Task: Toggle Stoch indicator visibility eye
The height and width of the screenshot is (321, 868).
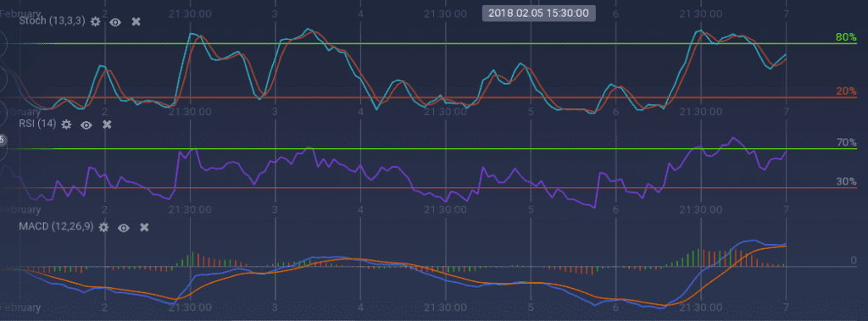Action: click(x=115, y=21)
